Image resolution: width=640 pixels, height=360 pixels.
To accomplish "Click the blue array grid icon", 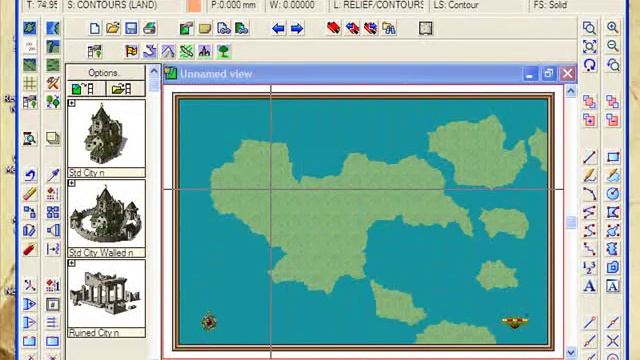I will [x=53, y=212].
